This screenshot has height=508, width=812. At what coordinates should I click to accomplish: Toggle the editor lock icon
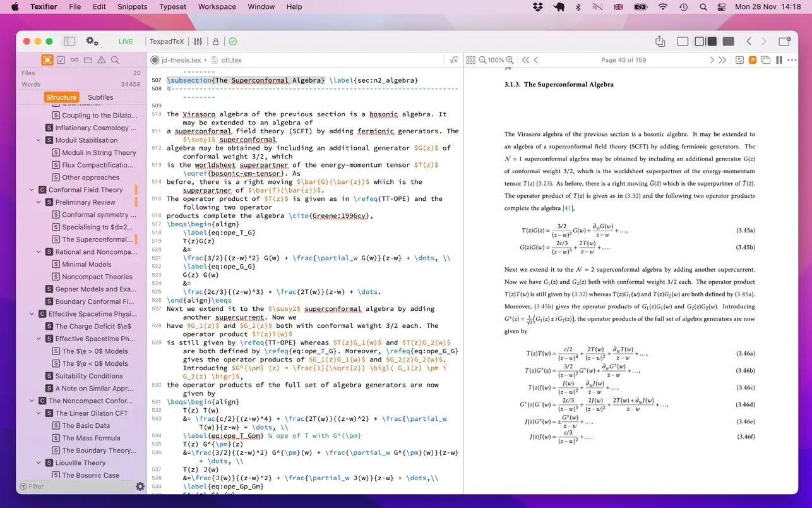[x=217, y=41]
